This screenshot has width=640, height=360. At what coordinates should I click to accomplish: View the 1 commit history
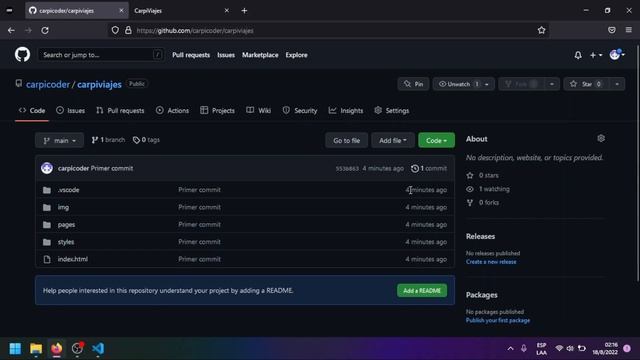[429, 168]
